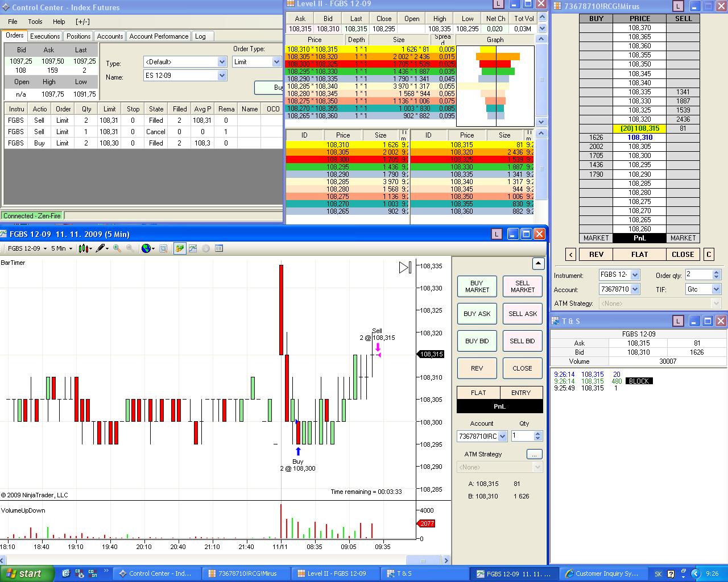Open Control Center taskbar button
Viewport: 728px width, 582px height.
pos(156,573)
